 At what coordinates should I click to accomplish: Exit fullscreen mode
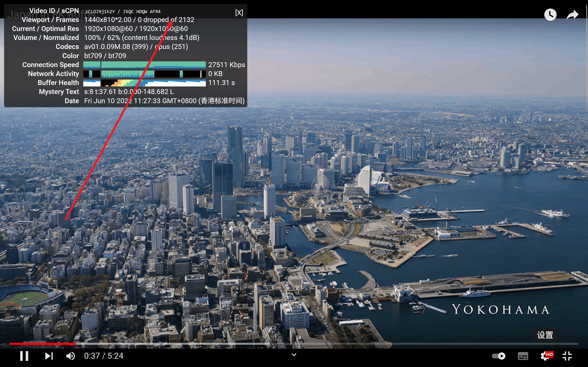click(x=567, y=356)
